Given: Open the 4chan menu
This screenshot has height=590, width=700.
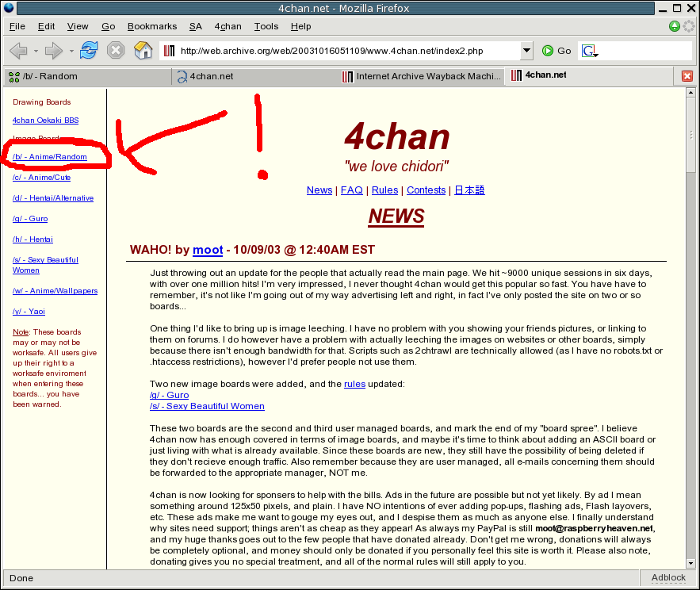Looking at the screenshot, I should point(228,26).
